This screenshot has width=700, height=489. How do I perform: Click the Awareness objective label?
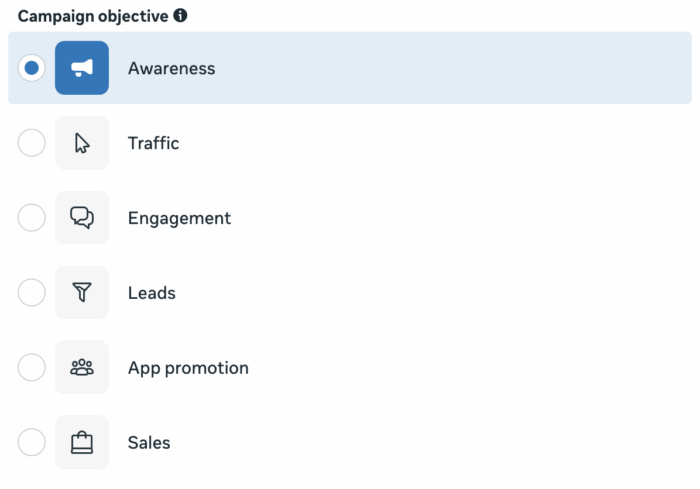(171, 69)
